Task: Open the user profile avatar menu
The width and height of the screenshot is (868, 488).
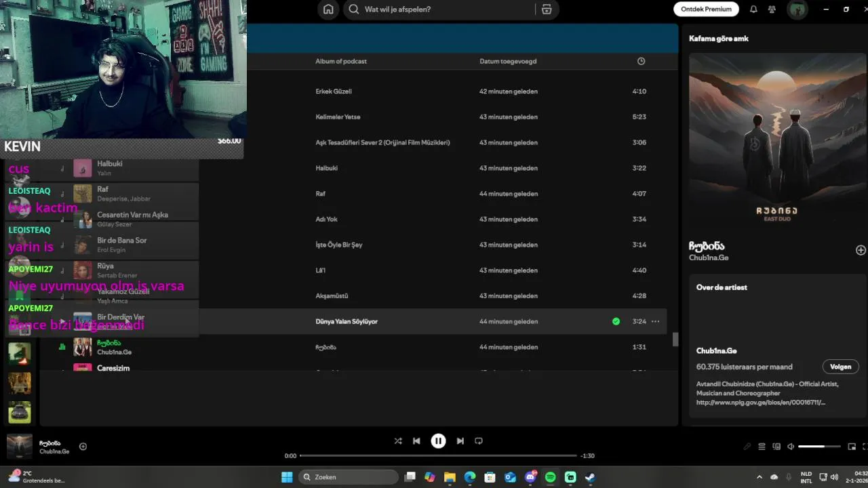Action: [797, 9]
